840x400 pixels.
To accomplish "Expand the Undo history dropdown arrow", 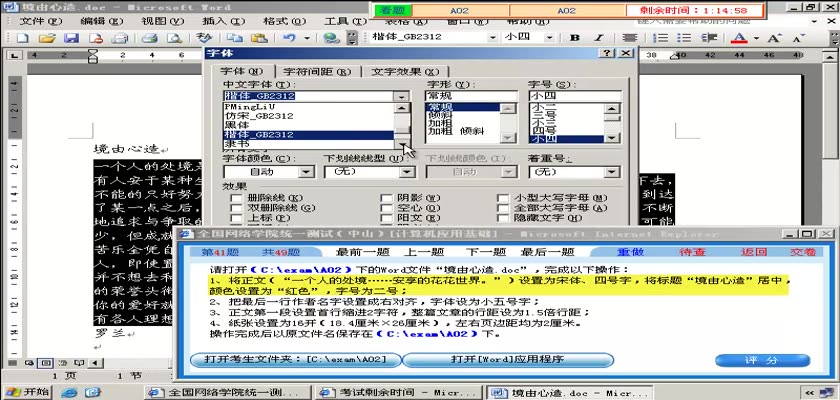I will 307,38.
